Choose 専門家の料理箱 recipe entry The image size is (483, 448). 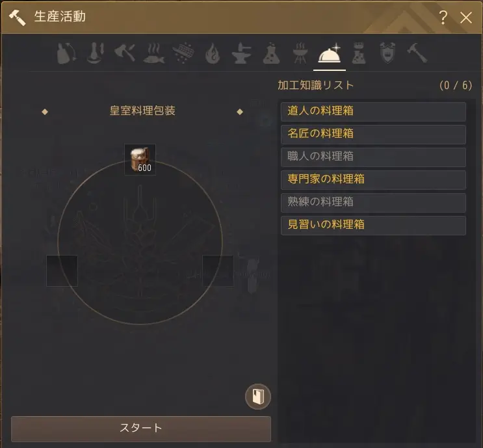pyautogui.click(x=373, y=180)
